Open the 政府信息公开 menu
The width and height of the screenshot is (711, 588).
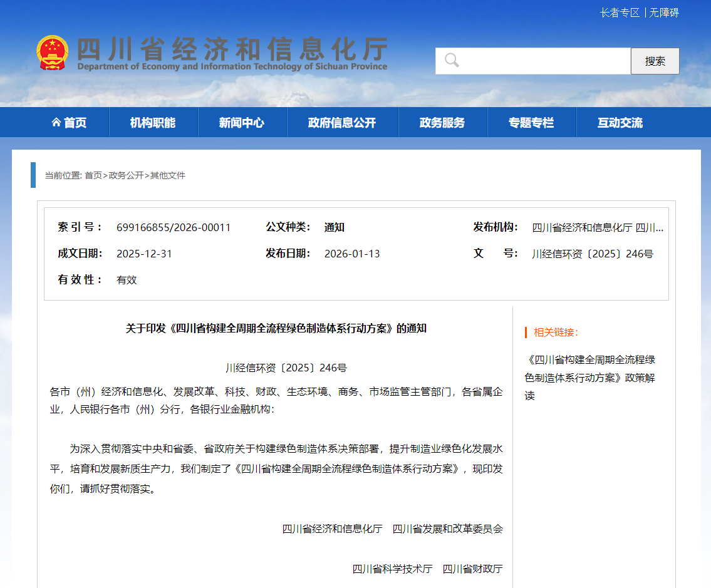click(x=342, y=121)
